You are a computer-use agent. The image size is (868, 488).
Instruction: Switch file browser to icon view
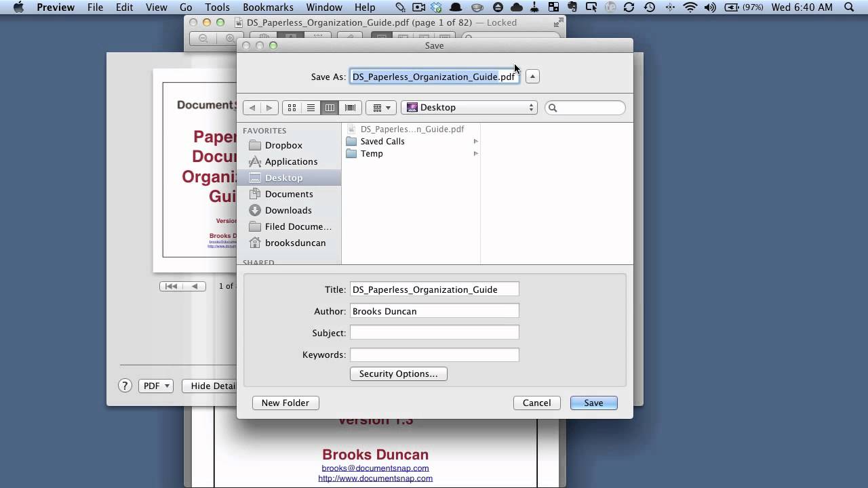pos(292,108)
